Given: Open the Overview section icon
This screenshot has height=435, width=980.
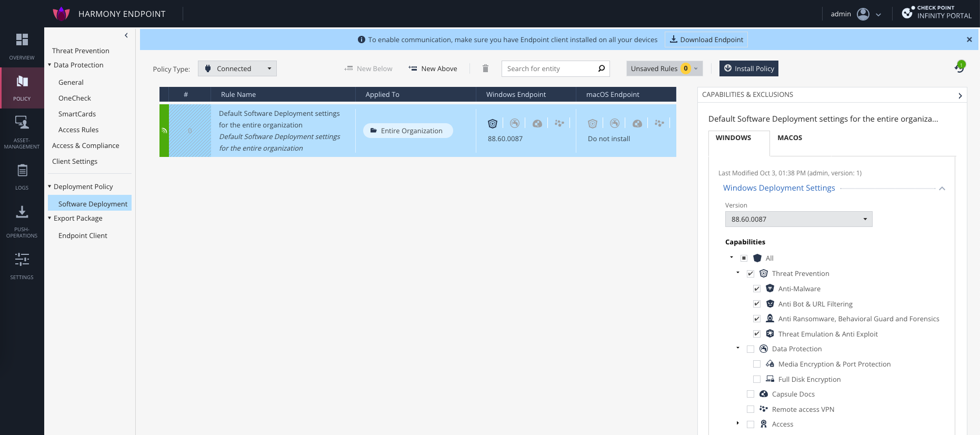Looking at the screenshot, I should tap(22, 40).
